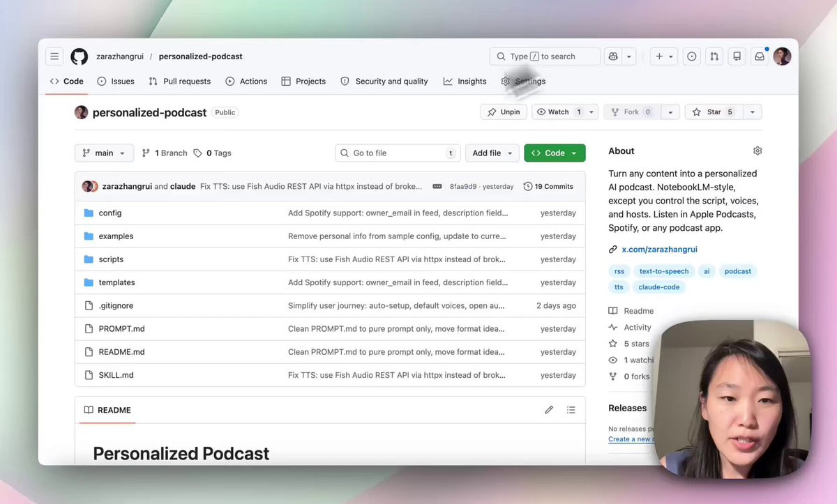The height and width of the screenshot is (504, 837).
Task: View pull requests icon in top header
Action: point(714,56)
